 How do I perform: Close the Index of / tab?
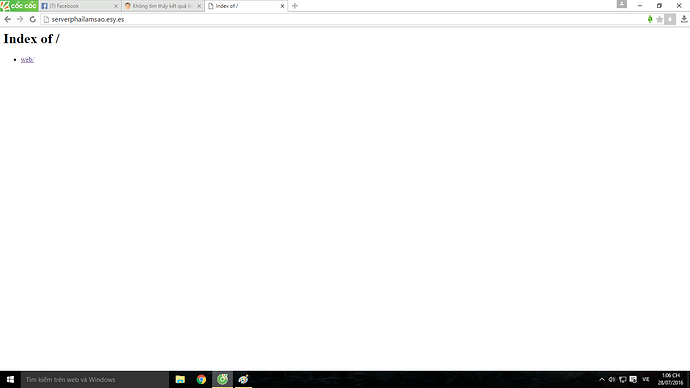(x=283, y=6)
